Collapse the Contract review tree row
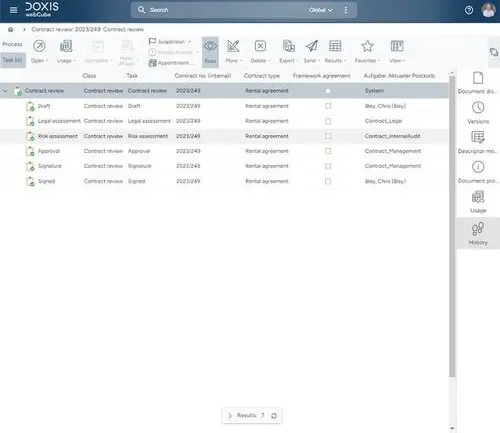 [5, 91]
